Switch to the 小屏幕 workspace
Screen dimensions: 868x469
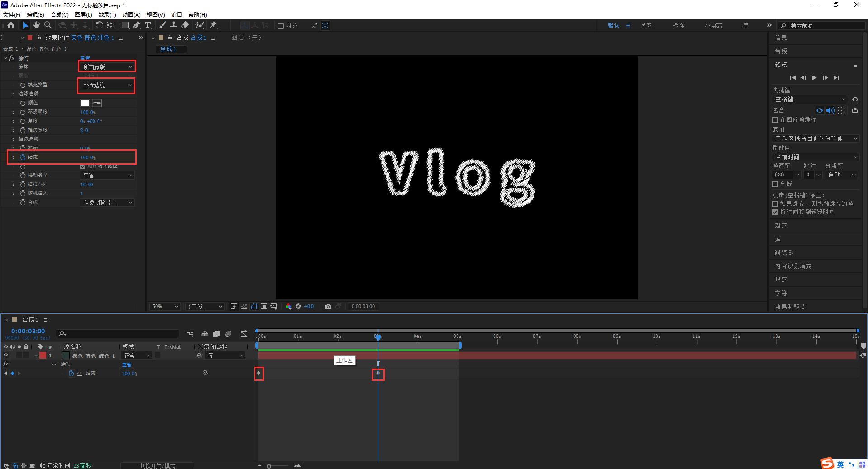tap(713, 26)
